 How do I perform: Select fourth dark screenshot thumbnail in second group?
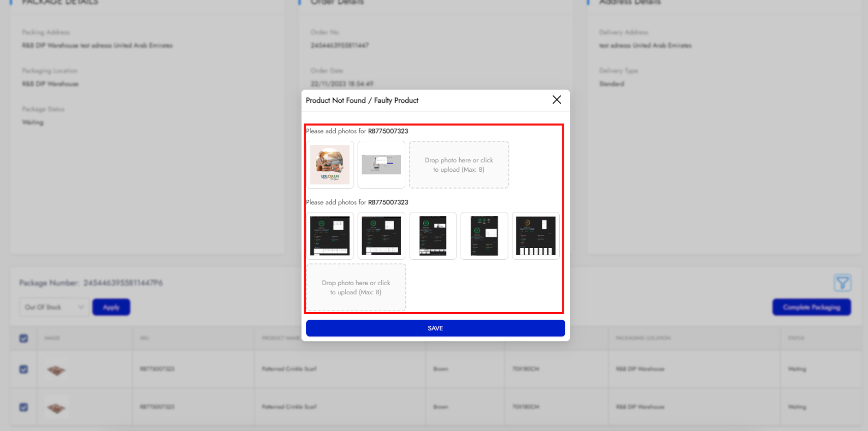coord(484,236)
